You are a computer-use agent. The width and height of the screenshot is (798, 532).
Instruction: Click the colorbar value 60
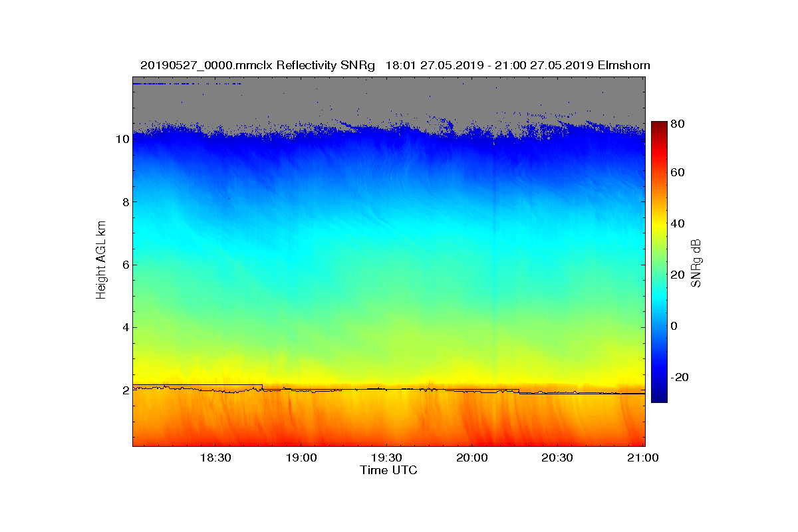pos(678,173)
